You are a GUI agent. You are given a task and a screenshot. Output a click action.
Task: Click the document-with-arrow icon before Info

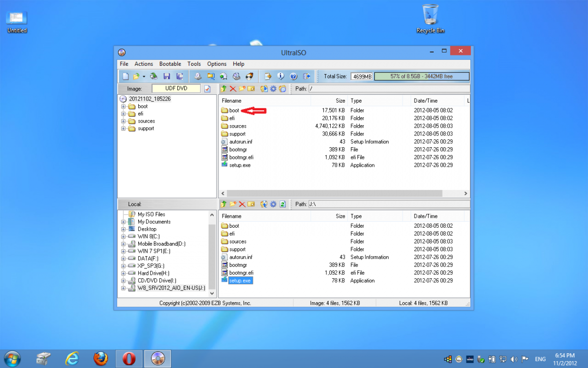[268, 76]
